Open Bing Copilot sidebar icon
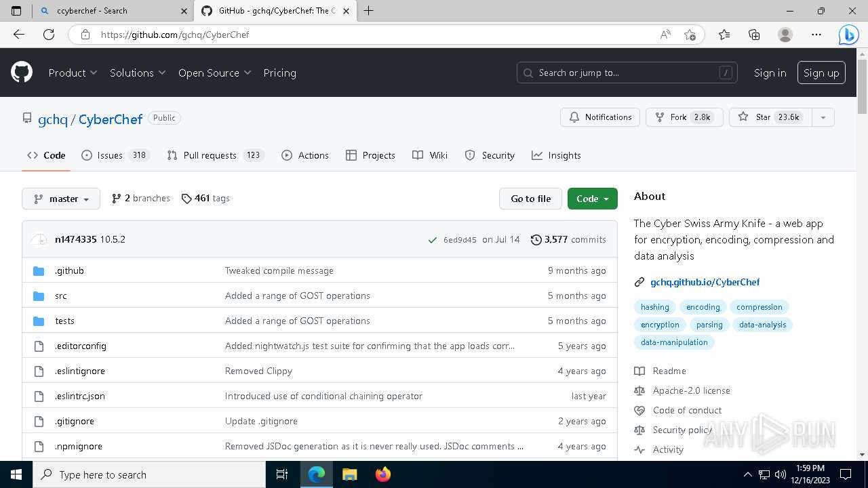 [x=849, y=35]
